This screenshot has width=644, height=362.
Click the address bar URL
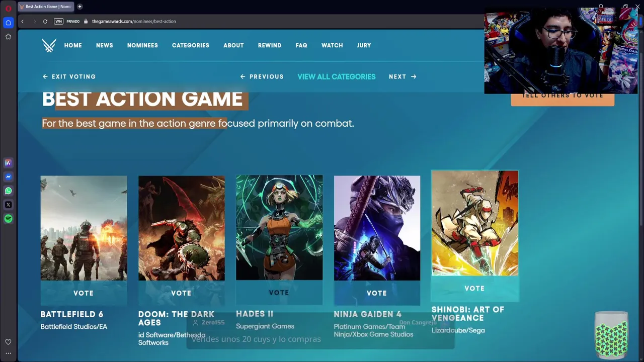[134, 22]
